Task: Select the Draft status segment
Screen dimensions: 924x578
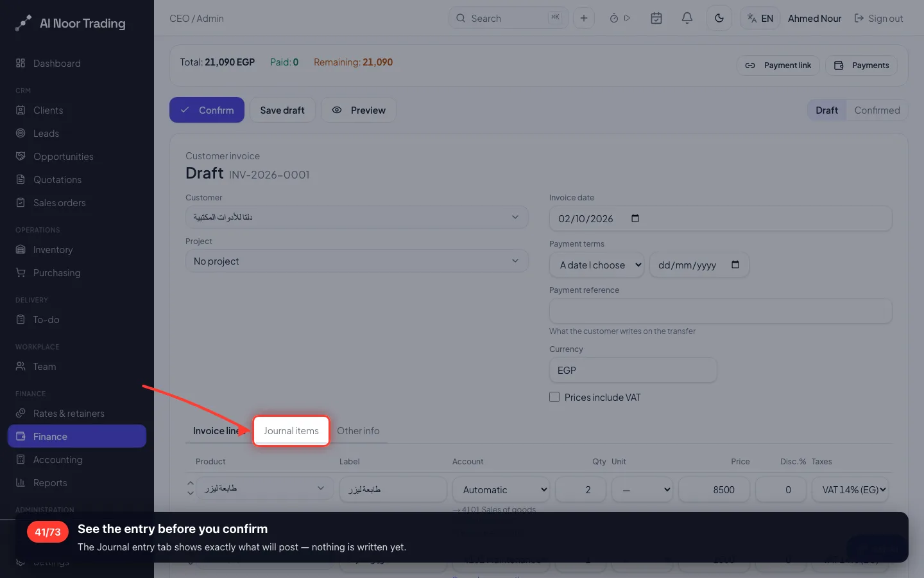Action: pyautogui.click(x=826, y=110)
